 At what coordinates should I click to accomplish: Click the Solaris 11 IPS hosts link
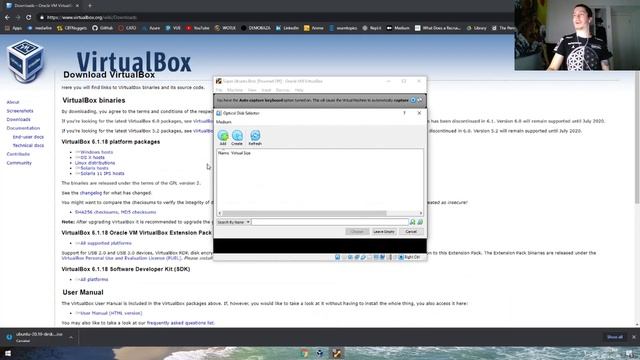(102, 173)
